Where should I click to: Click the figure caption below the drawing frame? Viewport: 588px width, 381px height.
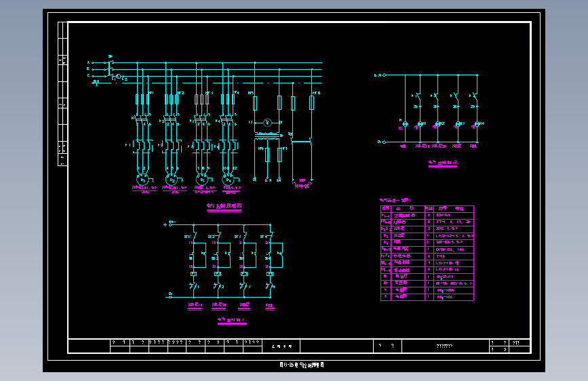302,365
